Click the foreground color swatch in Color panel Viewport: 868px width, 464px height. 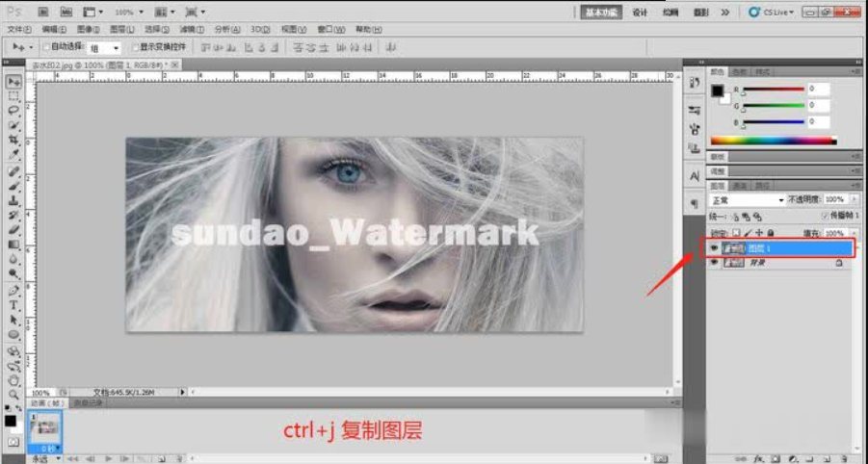[x=718, y=90]
